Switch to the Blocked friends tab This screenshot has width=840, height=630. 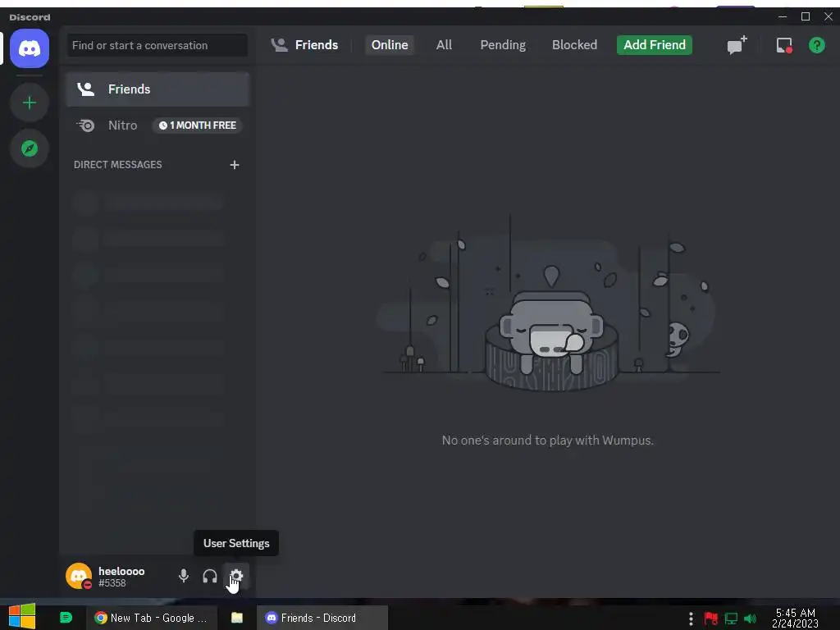574,45
